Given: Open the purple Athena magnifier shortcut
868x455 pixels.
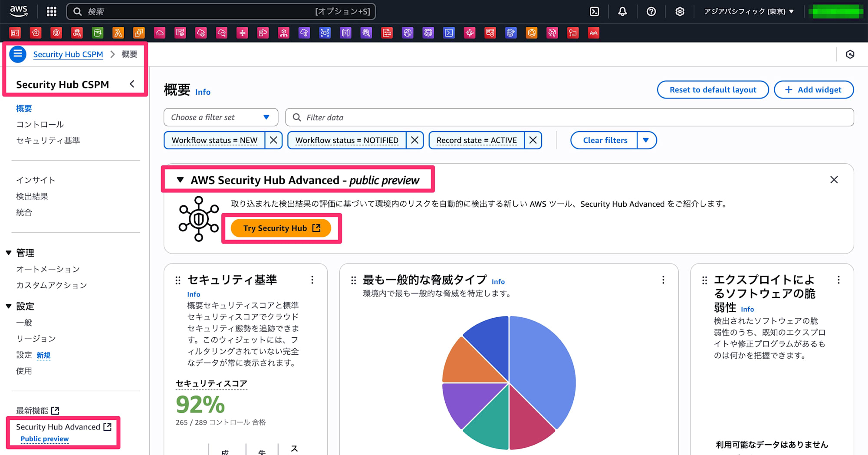Looking at the screenshot, I should (366, 33).
